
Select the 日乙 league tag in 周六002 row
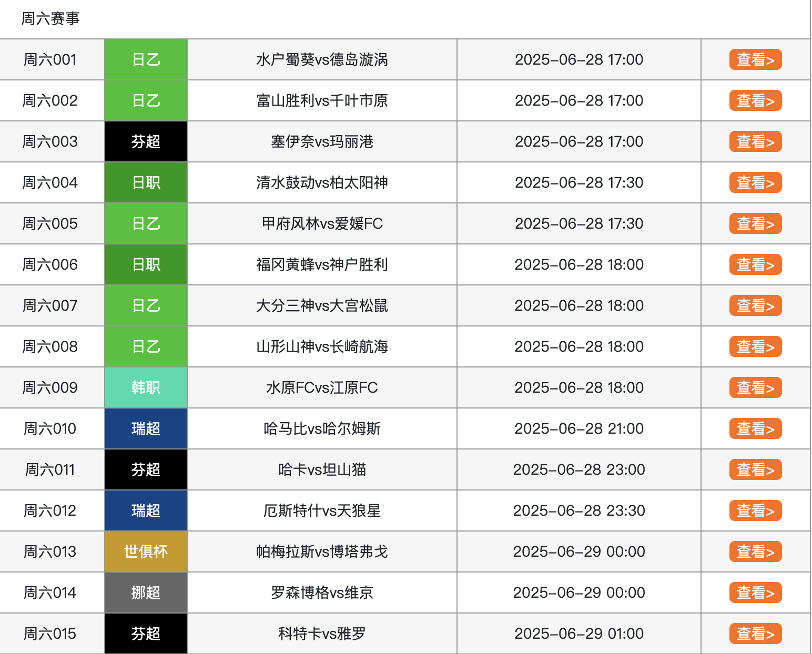point(146,100)
